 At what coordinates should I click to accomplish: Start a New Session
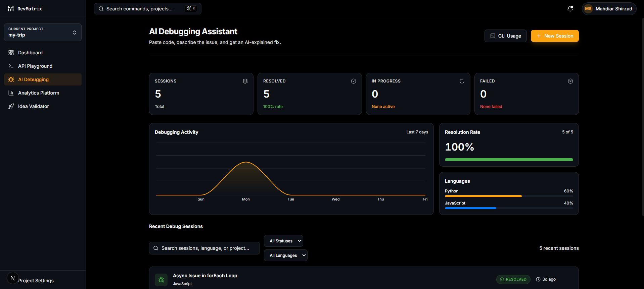[555, 36]
